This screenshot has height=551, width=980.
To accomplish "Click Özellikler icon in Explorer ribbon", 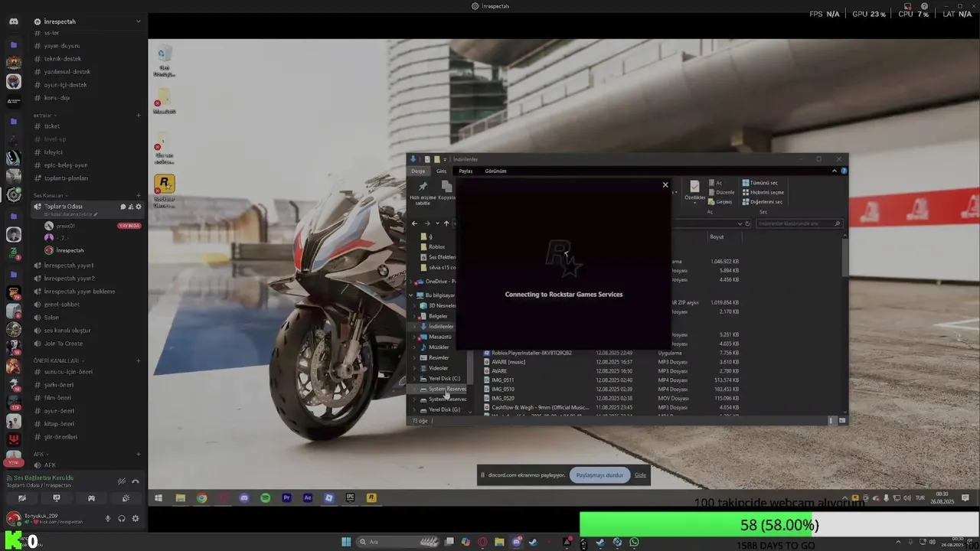I will tap(694, 191).
